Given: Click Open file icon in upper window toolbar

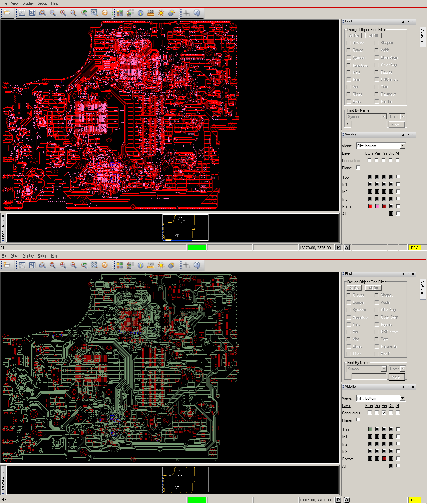Looking at the screenshot, I should click(7, 13).
